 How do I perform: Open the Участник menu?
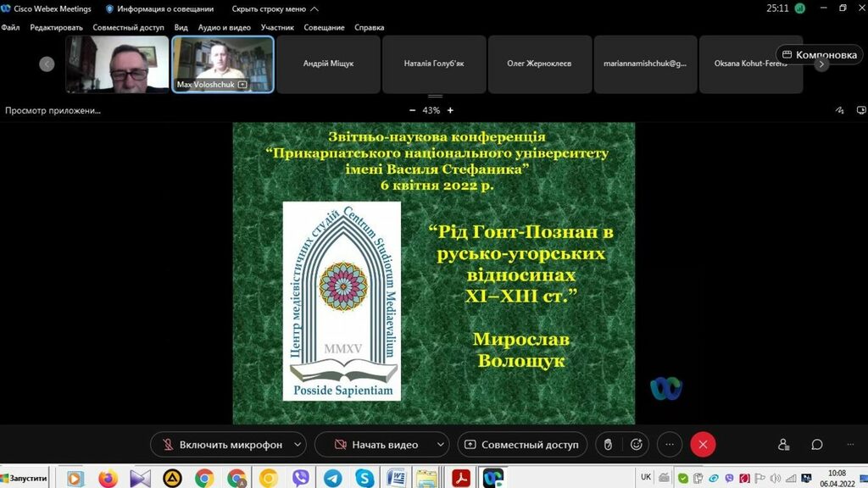[277, 27]
